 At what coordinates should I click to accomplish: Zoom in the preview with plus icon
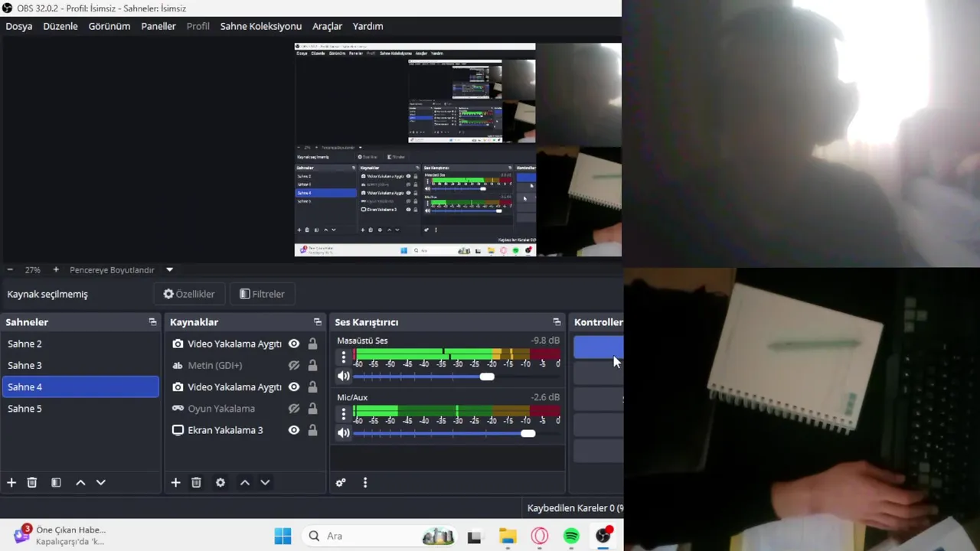tap(56, 270)
